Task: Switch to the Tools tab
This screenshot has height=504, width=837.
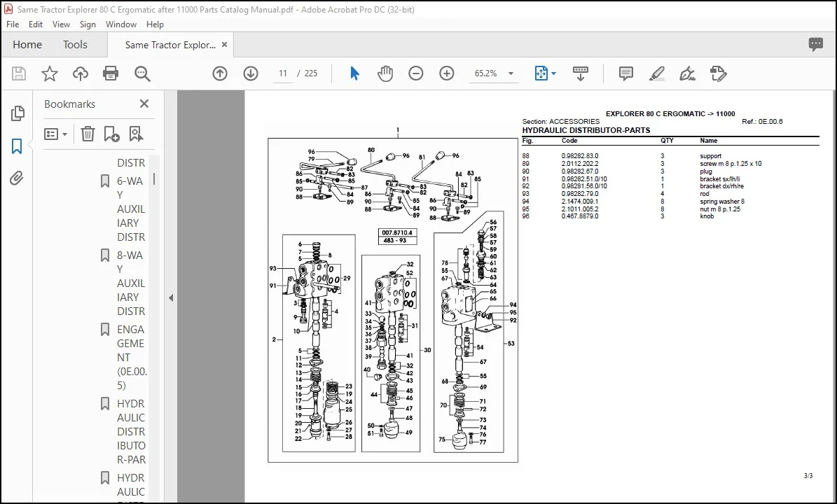Action: pyautogui.click(x=75, y=45)
